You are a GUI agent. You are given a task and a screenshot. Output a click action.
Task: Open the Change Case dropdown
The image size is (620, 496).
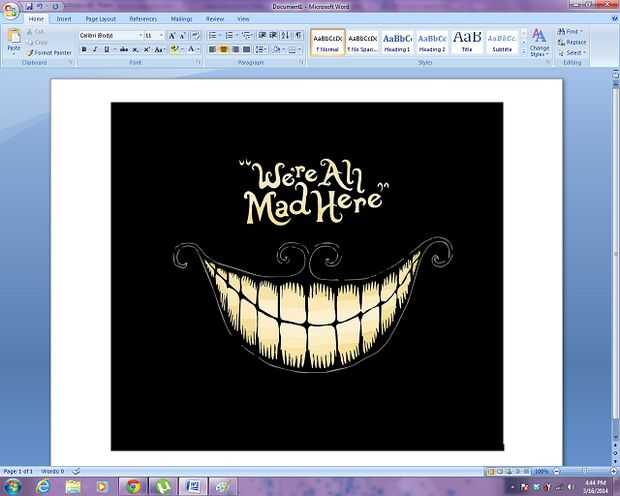click(159, 49)
